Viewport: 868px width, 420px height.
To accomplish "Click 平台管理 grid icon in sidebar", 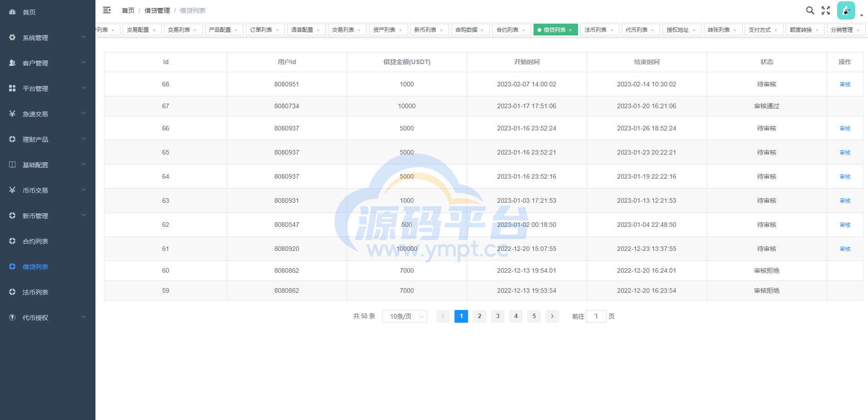I will click(x=12, y=89).
